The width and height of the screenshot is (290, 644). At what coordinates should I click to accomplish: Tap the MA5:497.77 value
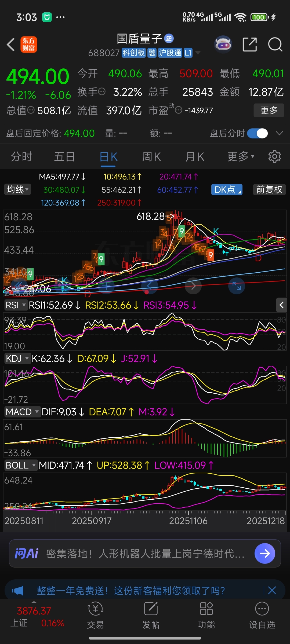62,177
